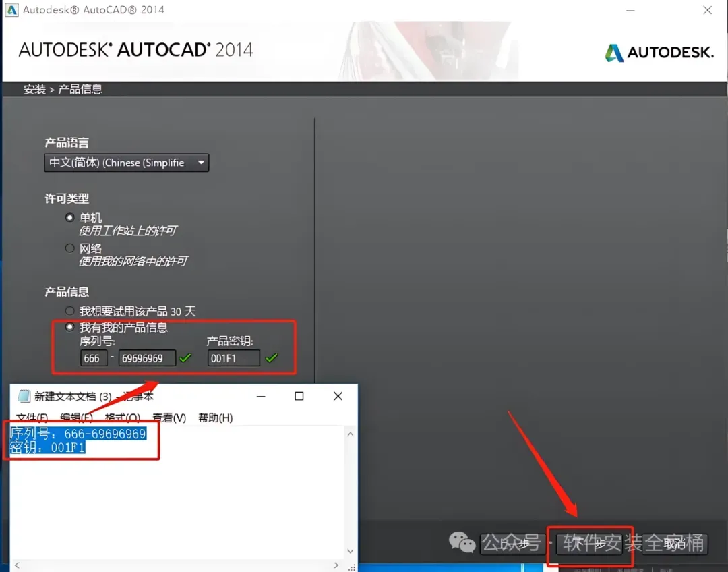The image size is (728, 572).
Task: Click the Notepad vertical scrollbar down arrow
Action: (x=351, y=551)
